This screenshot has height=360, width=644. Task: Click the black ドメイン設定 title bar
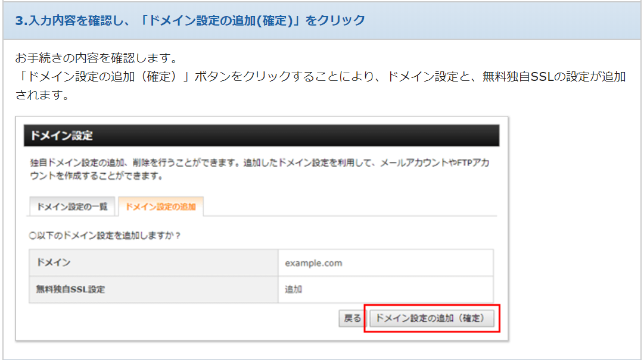261,136
